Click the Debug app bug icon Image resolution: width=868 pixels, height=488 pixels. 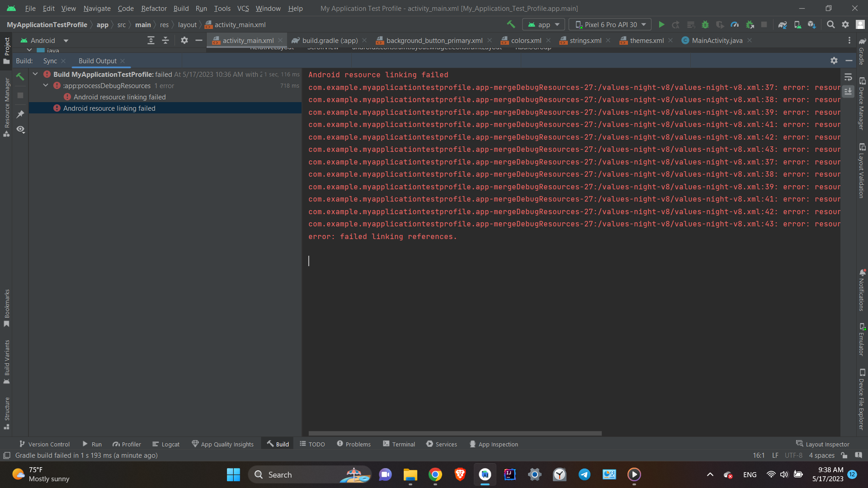tap(705, 24)
